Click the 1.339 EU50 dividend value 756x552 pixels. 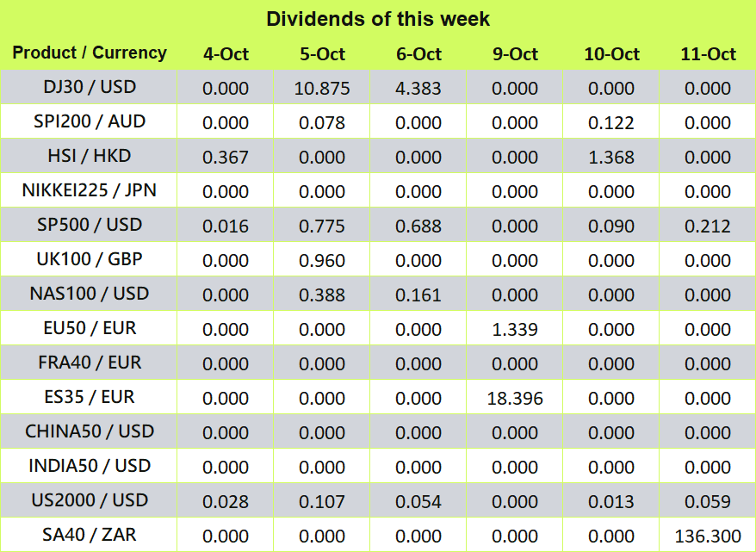click(515, 330)
